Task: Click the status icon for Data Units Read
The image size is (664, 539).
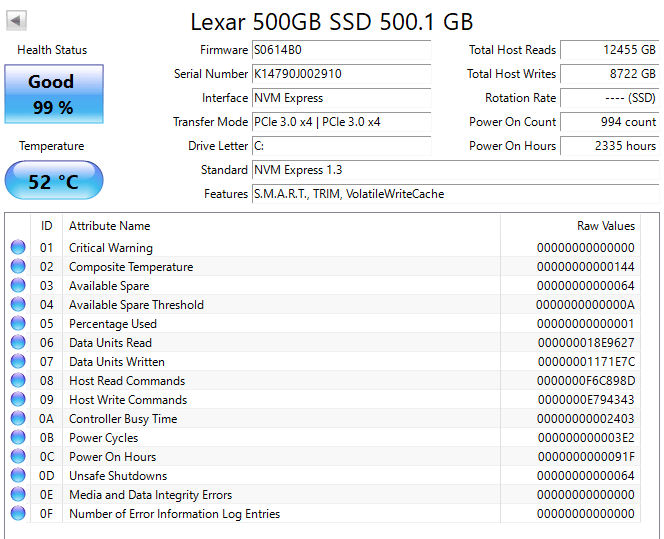Action: pos(18,342)
